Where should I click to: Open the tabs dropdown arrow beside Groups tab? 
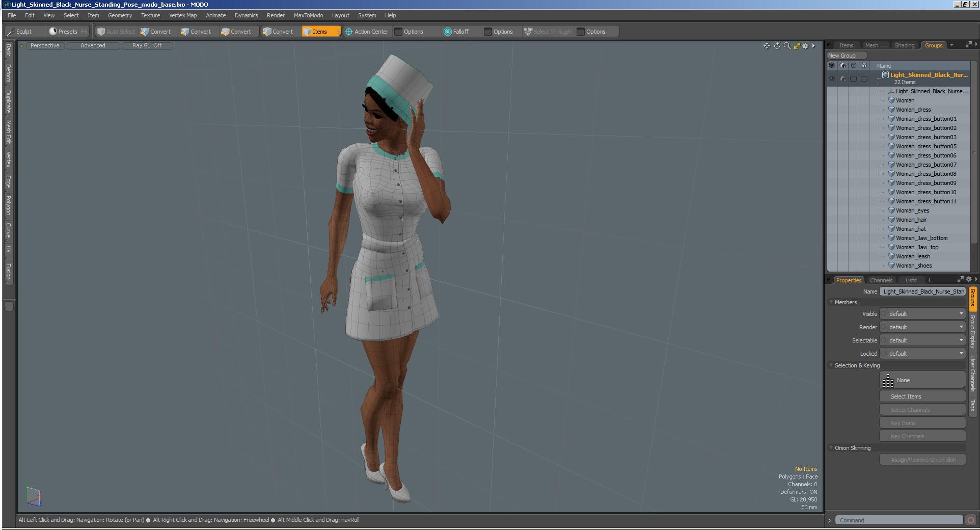pos(951,45)
